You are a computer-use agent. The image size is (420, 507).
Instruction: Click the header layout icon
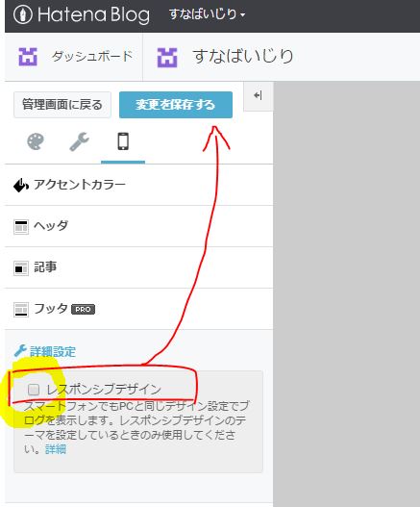point(21,227)
